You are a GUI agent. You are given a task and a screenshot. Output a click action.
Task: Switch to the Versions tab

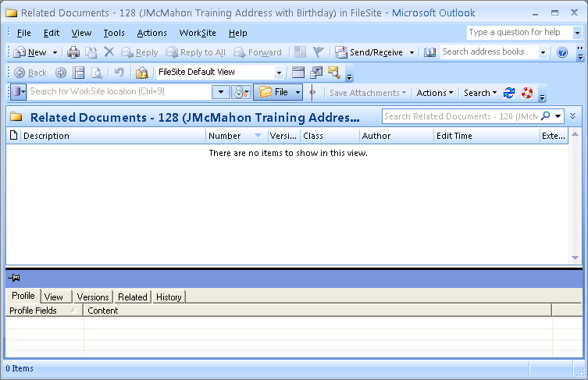point(93,297)
